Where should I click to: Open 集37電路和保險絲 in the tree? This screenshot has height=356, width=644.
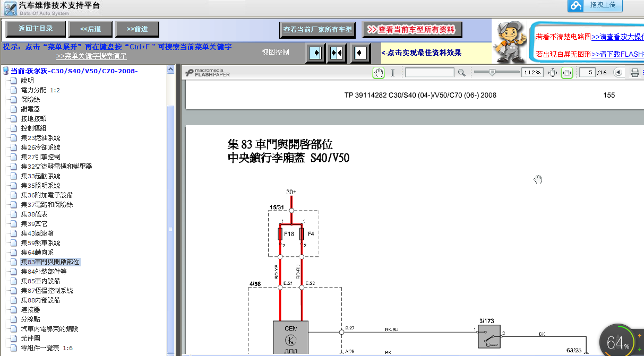(x=47, y=205)
